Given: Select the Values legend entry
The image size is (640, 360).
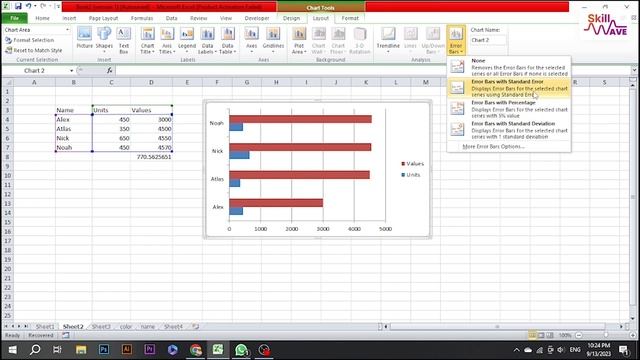Looking at the screenshot, I should pos(413,163).
